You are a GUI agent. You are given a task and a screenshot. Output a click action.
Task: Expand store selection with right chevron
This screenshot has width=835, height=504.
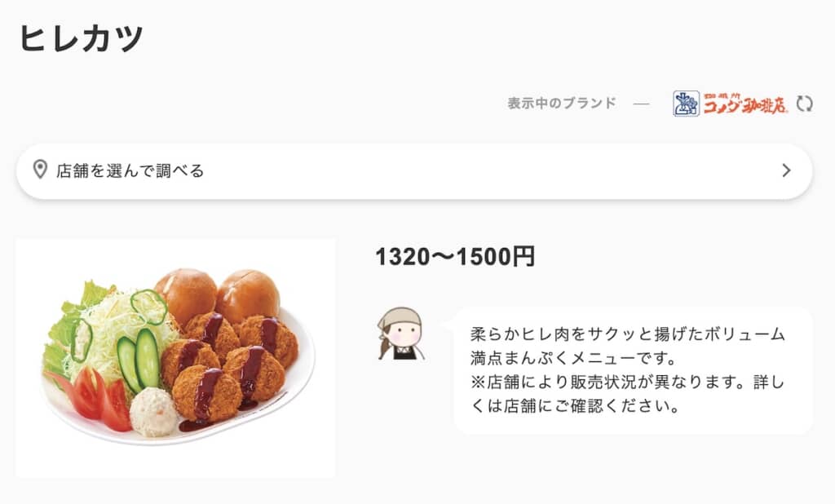pos(786,170)
